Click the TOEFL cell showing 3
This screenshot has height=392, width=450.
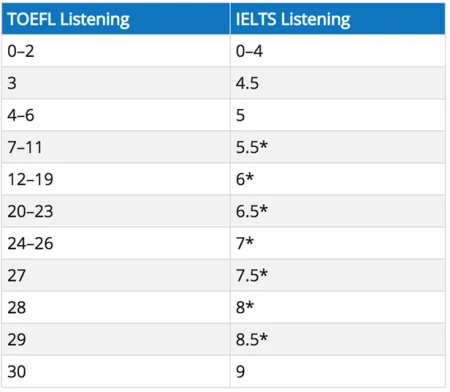click(x=116, y=83)
